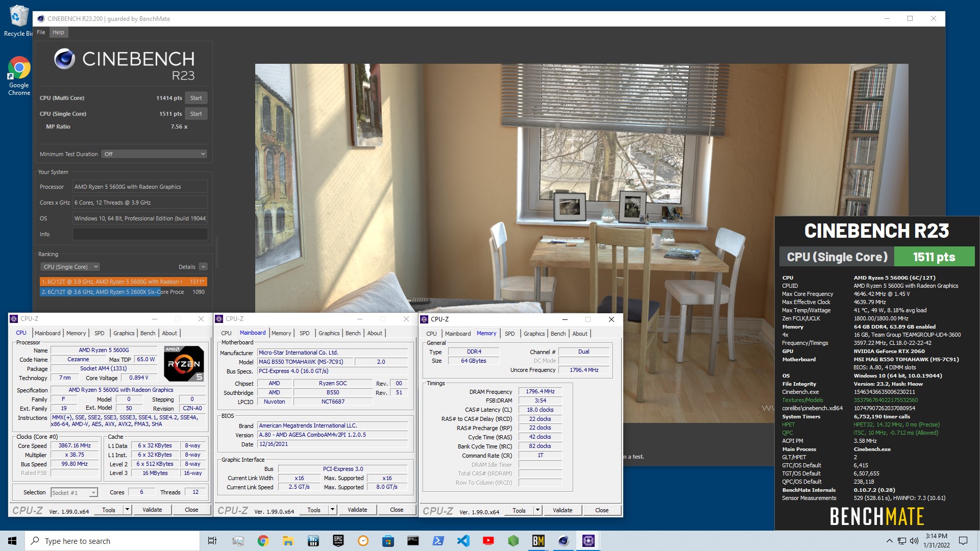Open the monitor picture app on taskbar
980x551 pixels.
pyautogui.click(x=238, y=541)
